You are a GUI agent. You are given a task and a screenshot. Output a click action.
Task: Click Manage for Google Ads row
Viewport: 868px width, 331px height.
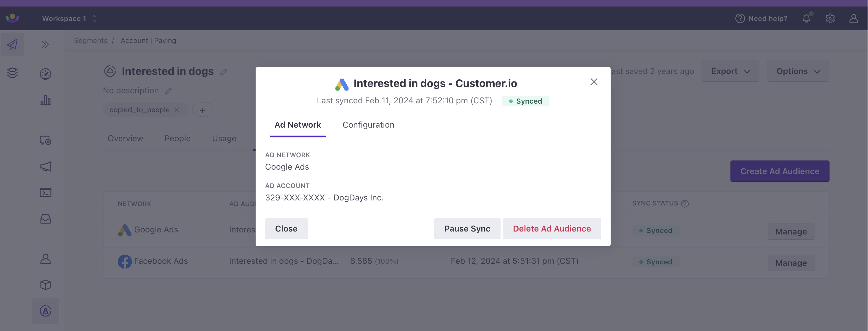(x=791, y=232)
